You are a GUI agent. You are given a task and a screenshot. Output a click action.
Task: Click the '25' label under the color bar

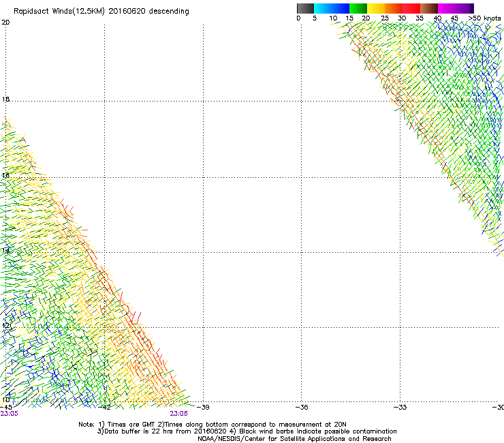tap(385, 18)
